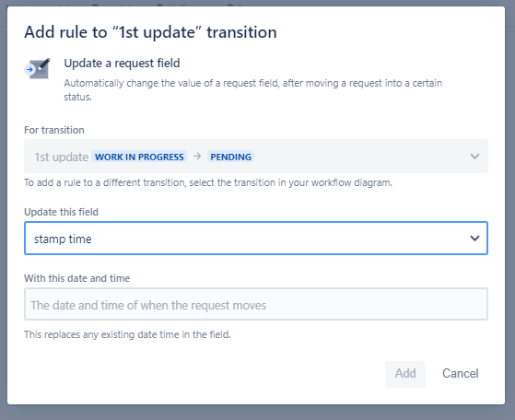Image resolution: width=515 pixels, height=420 pixels.
Task: Click the 1st update transition selector text
Action: point(62,157)
